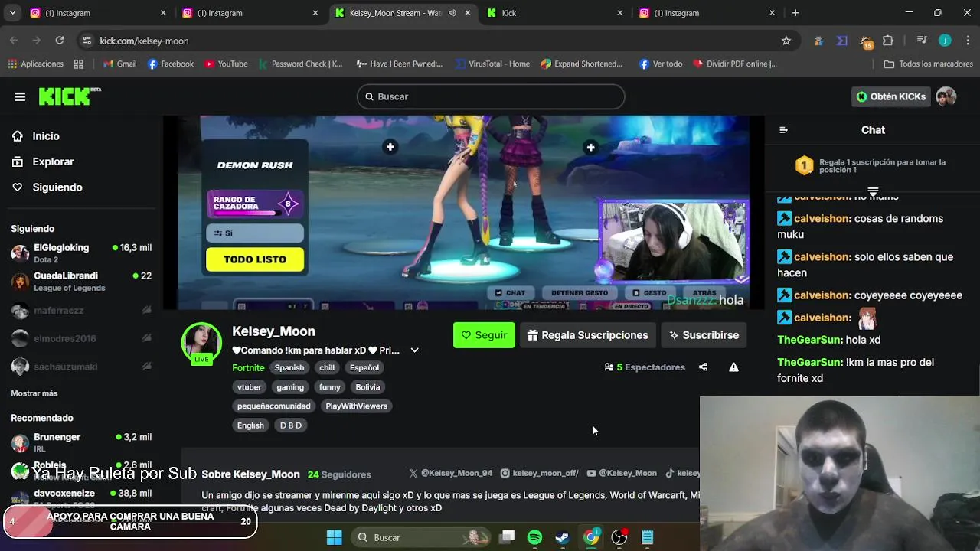
Task: Click Regala Suscripciones button
Action: [x=587, y=335]
